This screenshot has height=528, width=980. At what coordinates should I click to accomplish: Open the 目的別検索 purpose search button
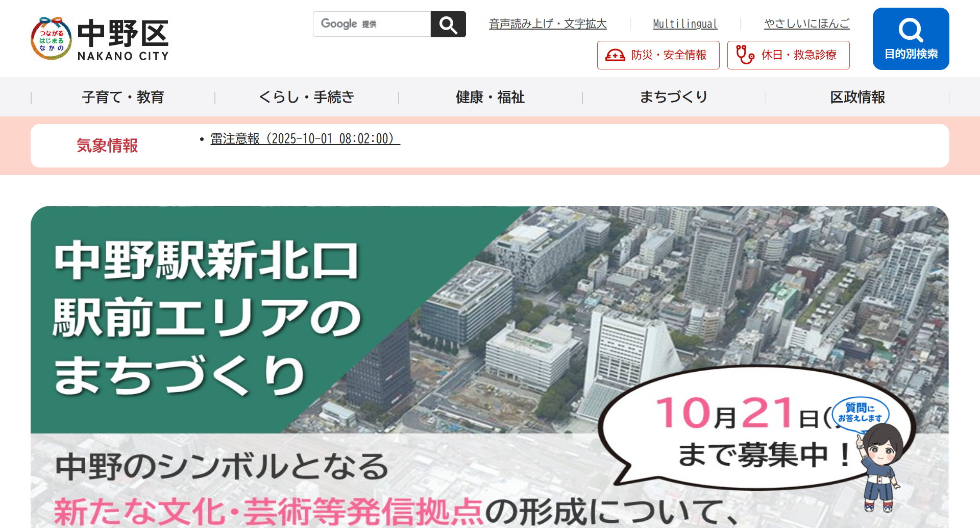(x=911, y=39)
